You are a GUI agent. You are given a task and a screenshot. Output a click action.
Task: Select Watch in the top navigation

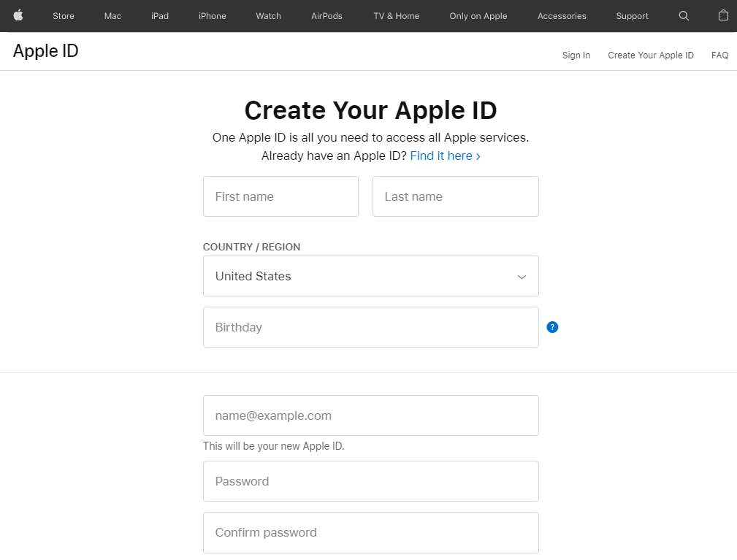pyautogui.click(x=267, y=15)
